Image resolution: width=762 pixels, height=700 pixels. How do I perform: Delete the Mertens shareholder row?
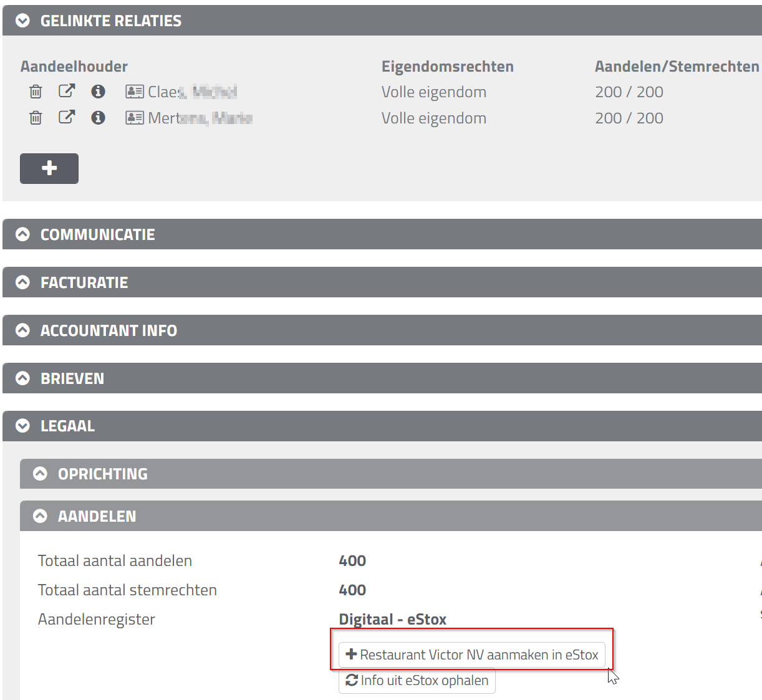click(36, 118)
